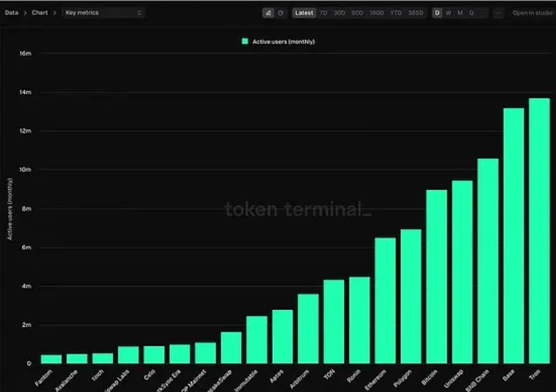Screen dimensions: 556x392
Task: Click the "14m" y-axis value
Action: pyautogui.click(x=25, y=92)
